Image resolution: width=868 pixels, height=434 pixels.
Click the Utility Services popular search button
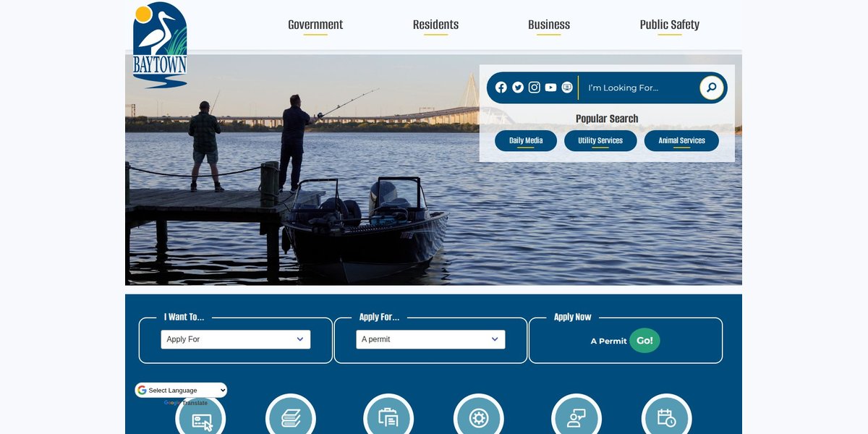click(x=600, y=141)
